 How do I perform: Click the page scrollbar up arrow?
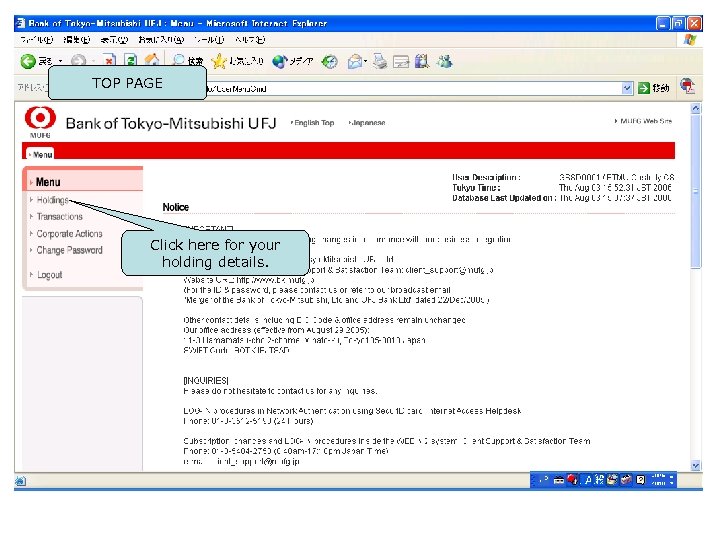pos(696,108)
